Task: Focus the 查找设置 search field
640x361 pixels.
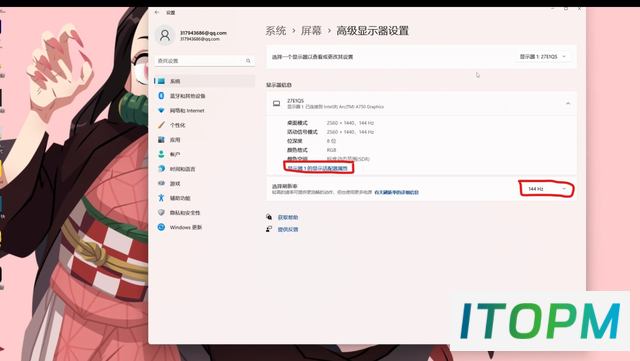Action: 204,61
